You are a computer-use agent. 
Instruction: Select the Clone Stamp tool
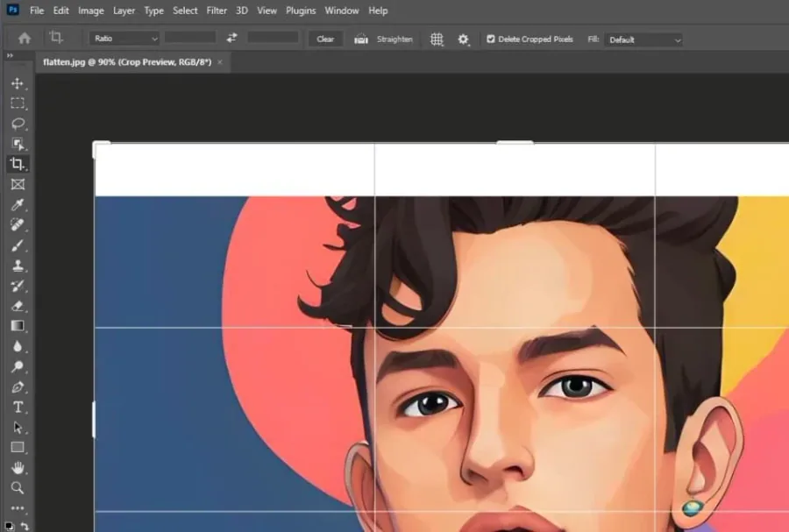(18, 266)
